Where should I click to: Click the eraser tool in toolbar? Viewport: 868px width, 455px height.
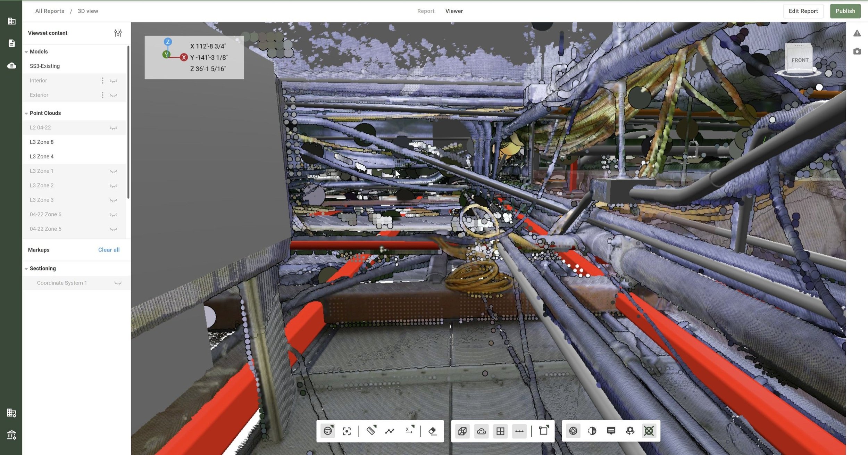(432, 431)
